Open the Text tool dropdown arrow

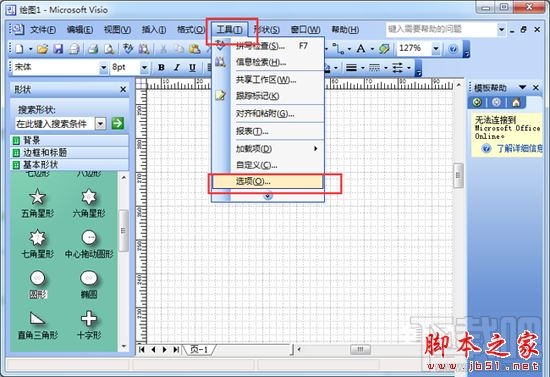(x=372, y=49)
